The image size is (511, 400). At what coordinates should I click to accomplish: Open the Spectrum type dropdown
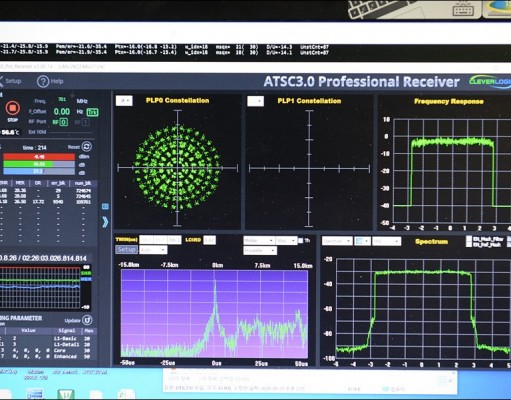[337, 241]
